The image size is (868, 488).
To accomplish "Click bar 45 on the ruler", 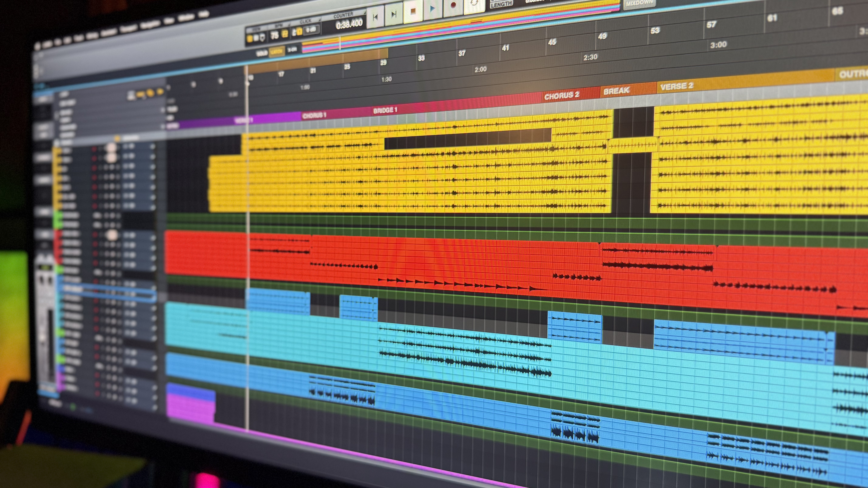I will click(552, 42).
